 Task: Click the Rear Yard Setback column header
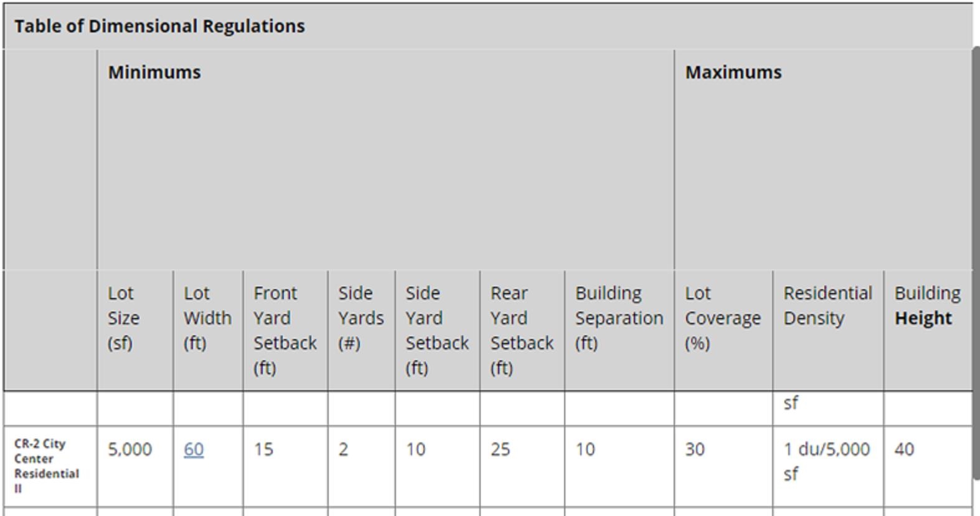coord(521,330)
